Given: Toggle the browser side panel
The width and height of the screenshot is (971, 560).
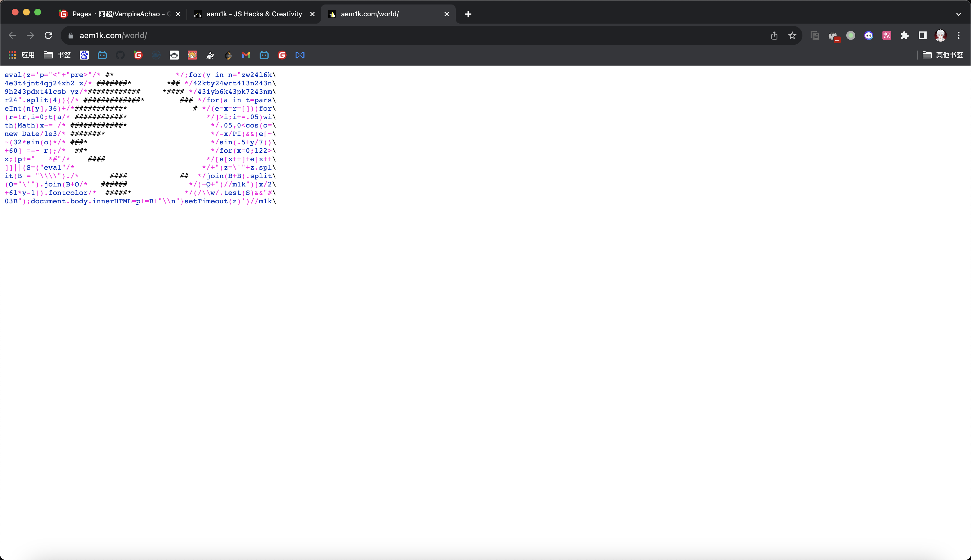Looking at the screenshot, I should pyautogui.click(x=922, y=35).
